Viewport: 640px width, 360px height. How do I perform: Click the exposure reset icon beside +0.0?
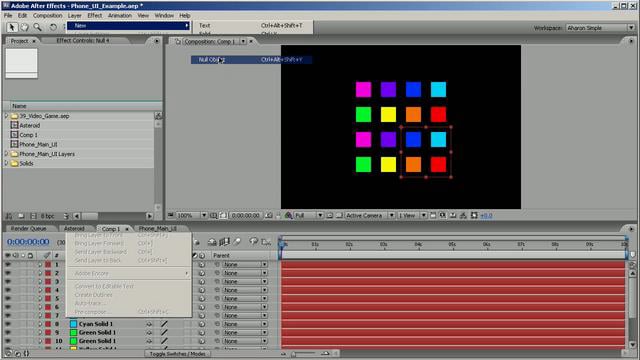pos(473,215)
